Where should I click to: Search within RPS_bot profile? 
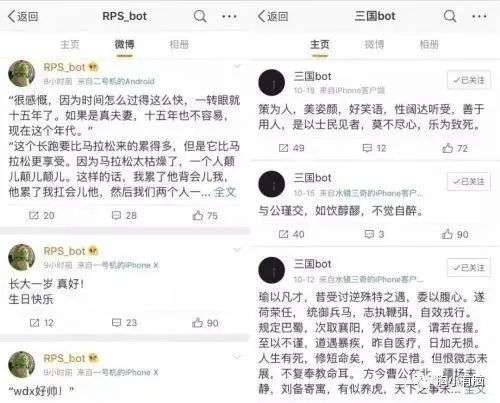pos(200,16)
